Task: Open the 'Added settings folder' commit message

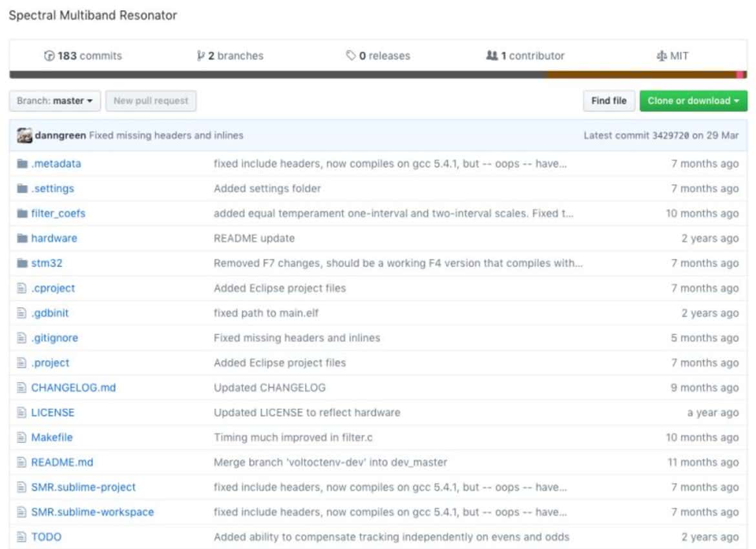Action: tap(267, 189)
